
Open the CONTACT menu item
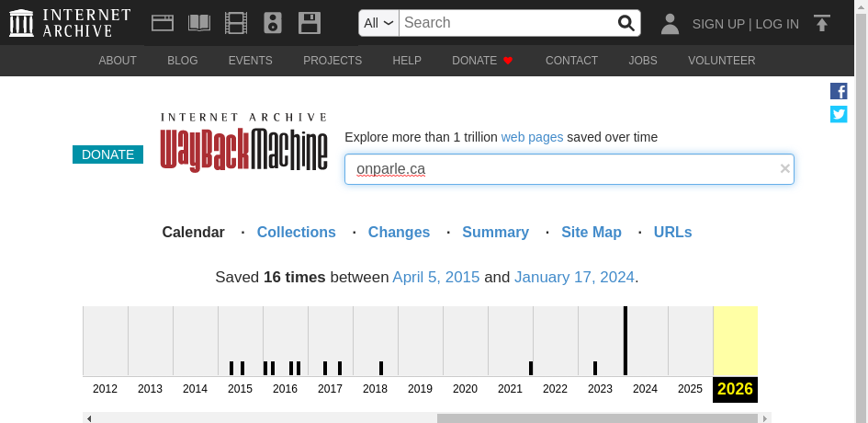pyautogui.click(x=572, y=61)
